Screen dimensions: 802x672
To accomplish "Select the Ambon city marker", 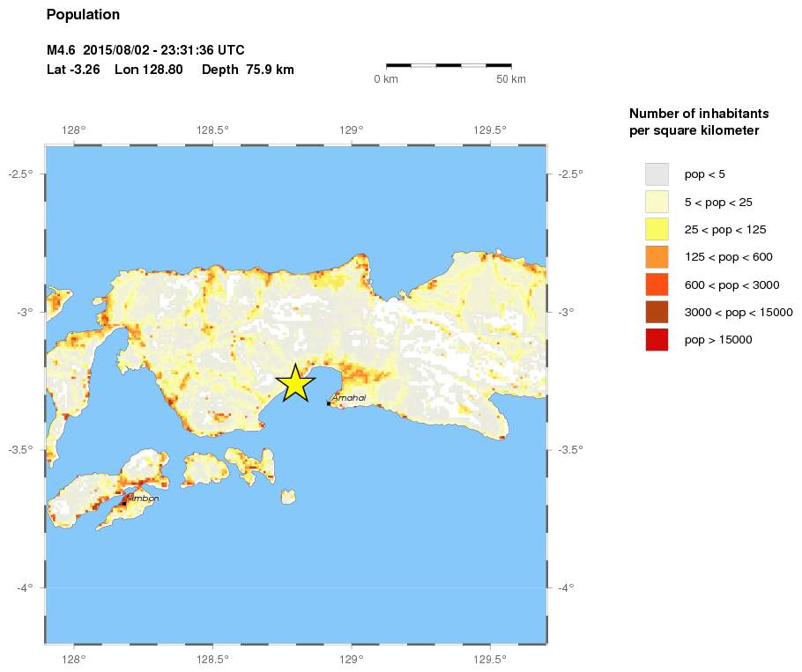I will pyautogui.click(x=124, y=503).
